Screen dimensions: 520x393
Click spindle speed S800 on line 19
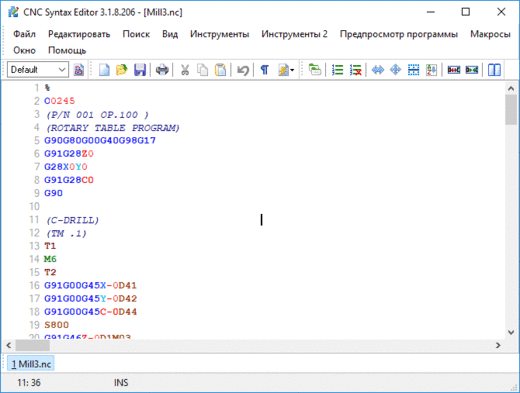(x=56, y=325)
